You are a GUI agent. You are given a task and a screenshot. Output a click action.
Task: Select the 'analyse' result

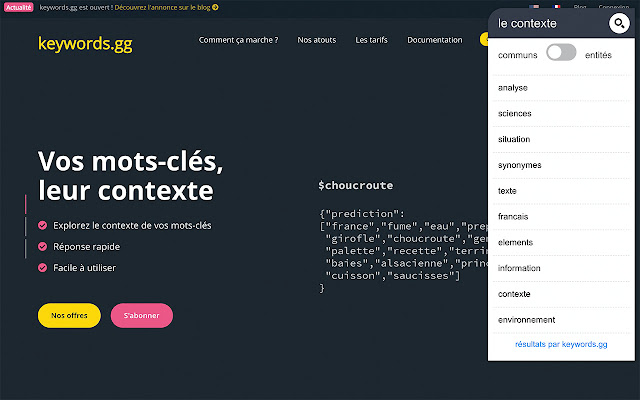[561, 88]
